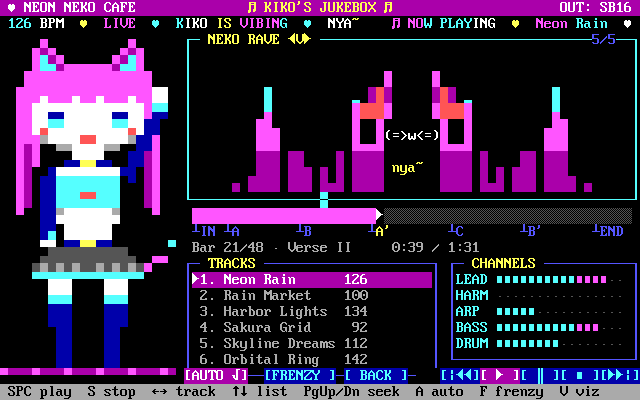This screenshot has height=400, width=640.
Task: Click the A auto shortcut hint
Action: click(440, 391)
